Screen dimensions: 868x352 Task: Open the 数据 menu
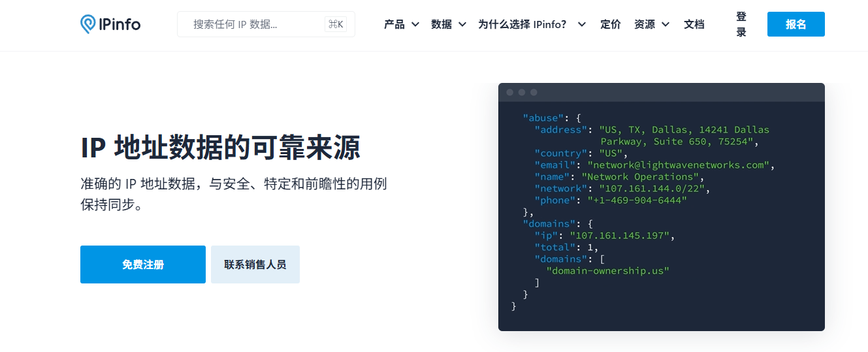click(x=442, y=24)
